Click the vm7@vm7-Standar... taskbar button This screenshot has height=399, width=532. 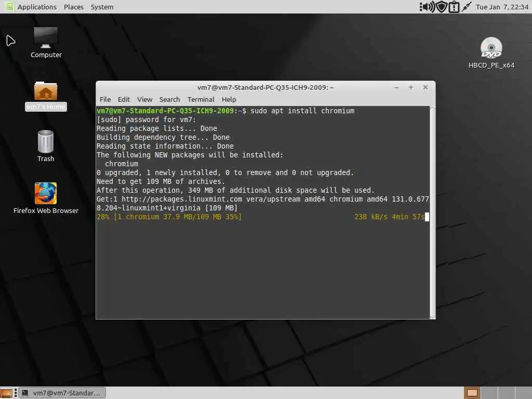[x=62, y=393]
